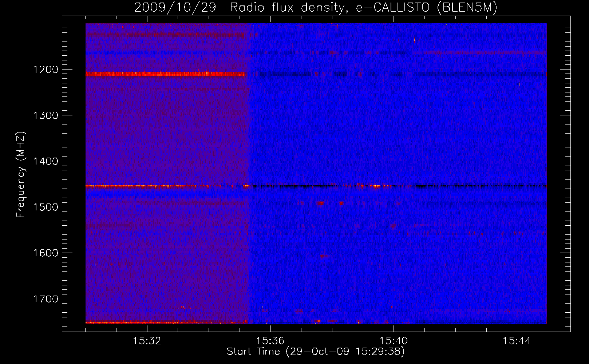This screenshot has width=589, height=364.
Task: Click the 15:32 time tick label
Action: [147, 341]
